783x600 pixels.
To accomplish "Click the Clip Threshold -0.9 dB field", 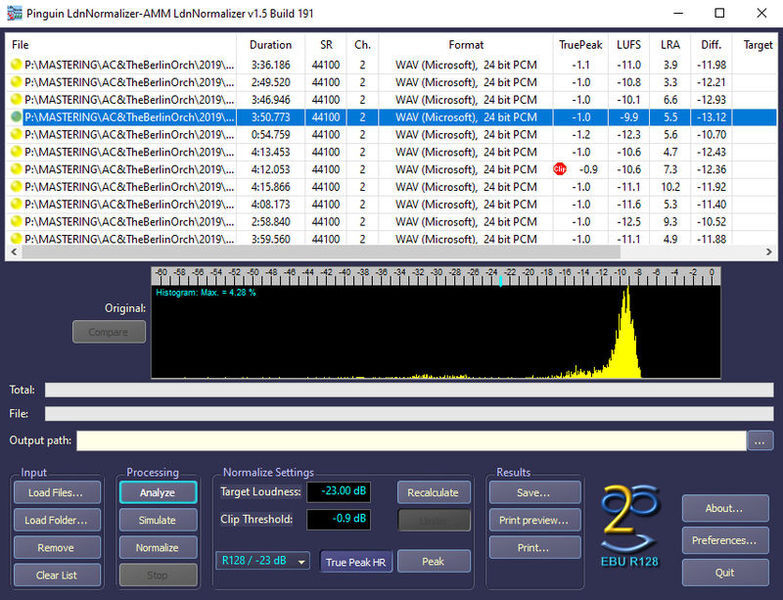I will pyautogui.click(x=339, y=519).
